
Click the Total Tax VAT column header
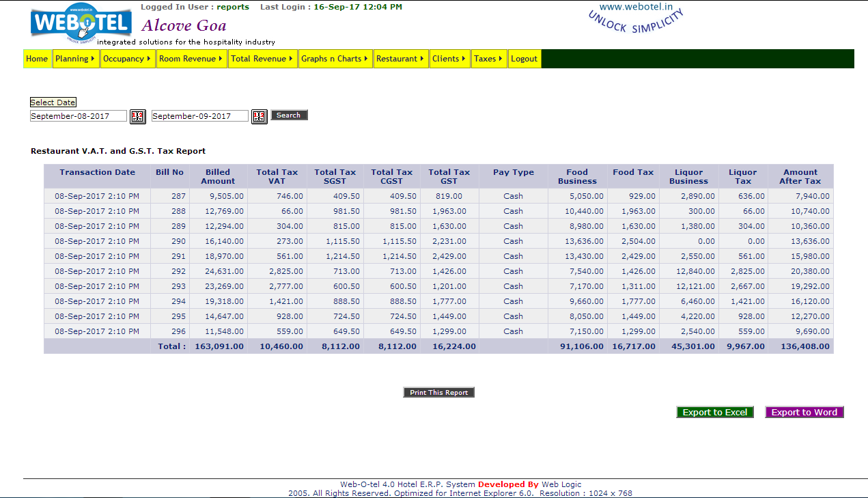click(x=277, y=177)
